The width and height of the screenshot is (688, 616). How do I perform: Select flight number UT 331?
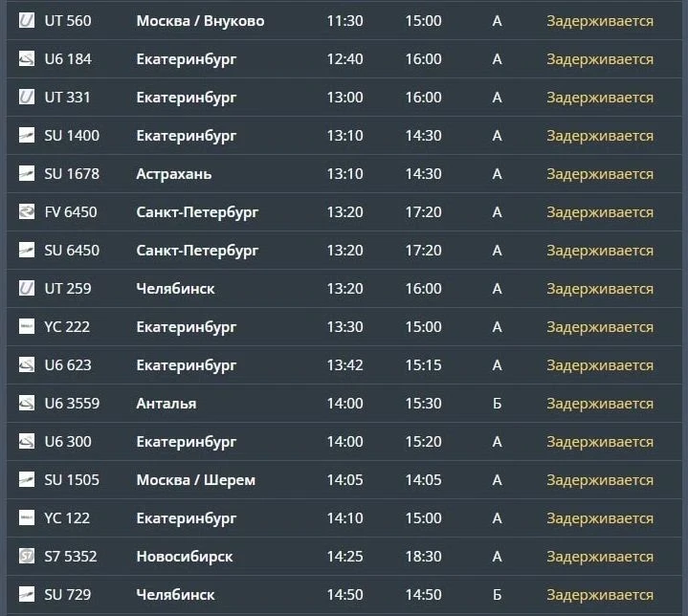pyautogui.click(x=67, y=97)
